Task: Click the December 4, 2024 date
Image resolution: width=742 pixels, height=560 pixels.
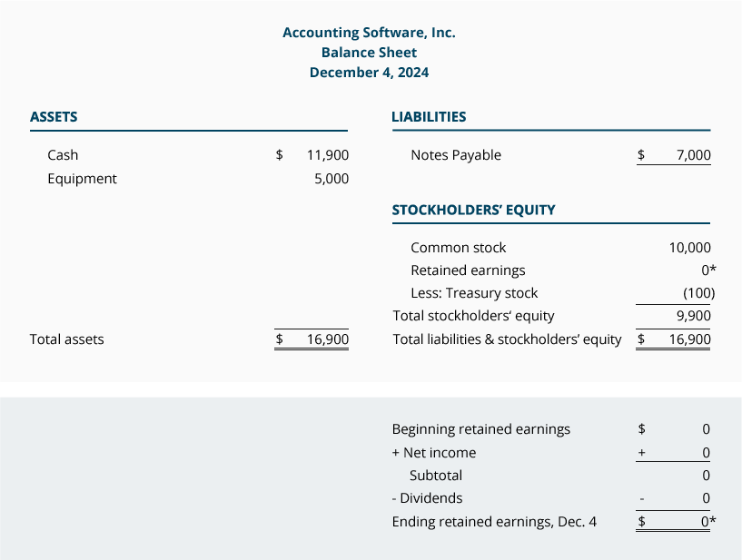Action: [369, 73]
